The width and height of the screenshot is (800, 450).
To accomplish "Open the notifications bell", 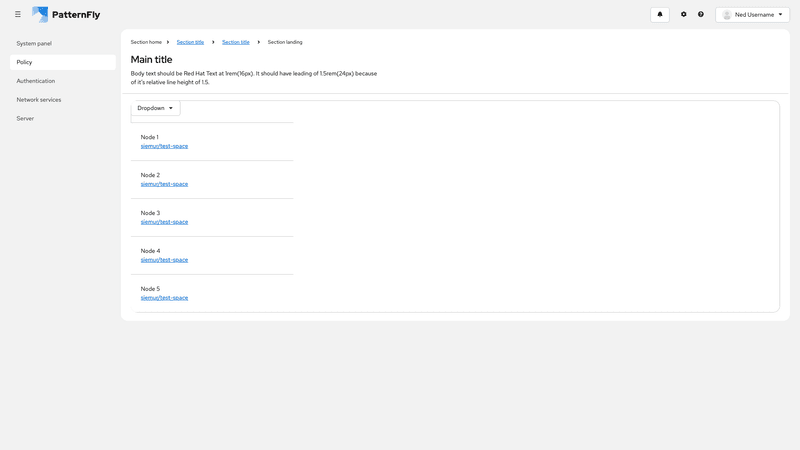I will (660, 15).
